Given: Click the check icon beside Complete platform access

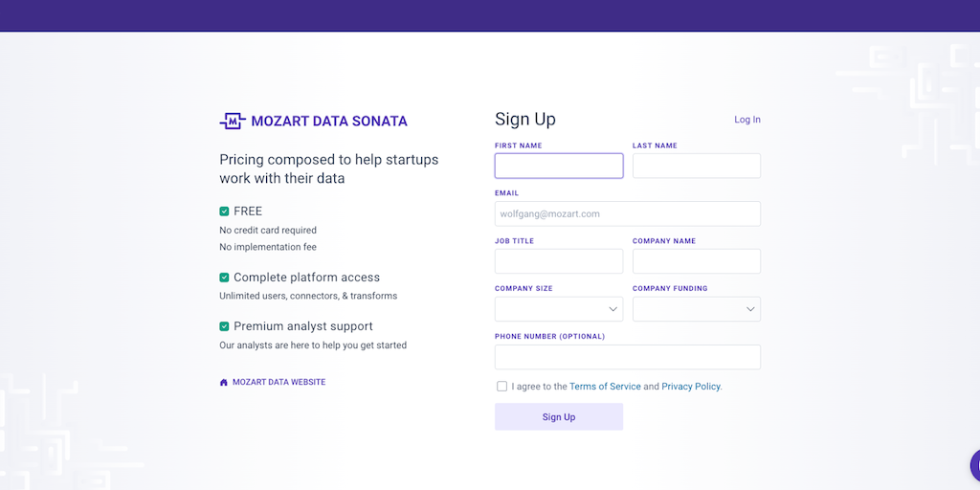Looking at the screenshot, I should coord(224,278).
